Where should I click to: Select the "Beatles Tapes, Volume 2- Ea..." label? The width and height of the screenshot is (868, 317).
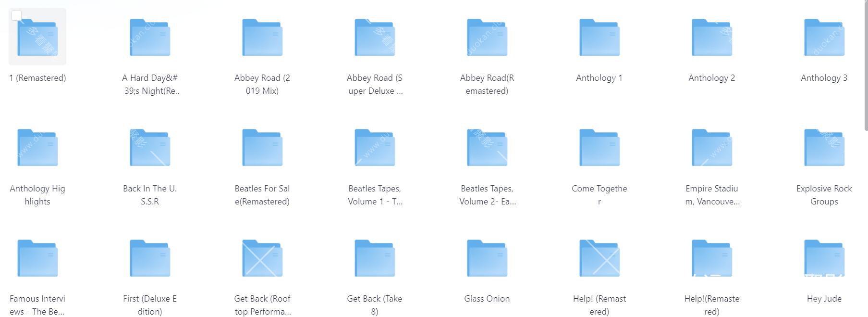[x=487, y=195]
